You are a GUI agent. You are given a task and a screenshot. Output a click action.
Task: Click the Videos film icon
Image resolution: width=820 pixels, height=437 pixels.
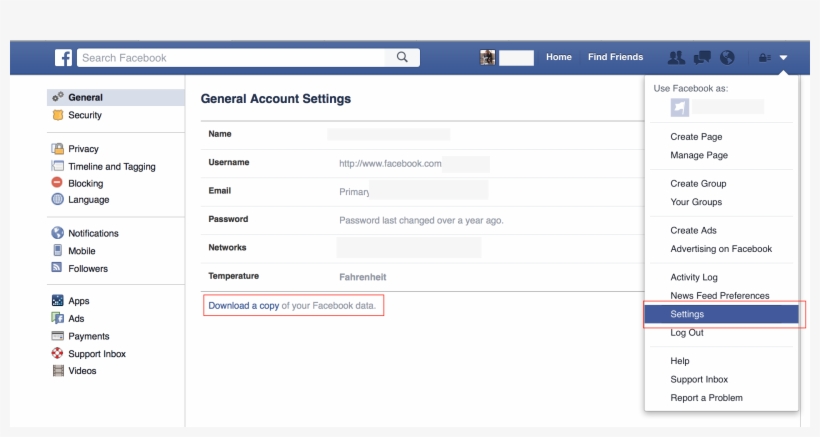tap(58, 371)
